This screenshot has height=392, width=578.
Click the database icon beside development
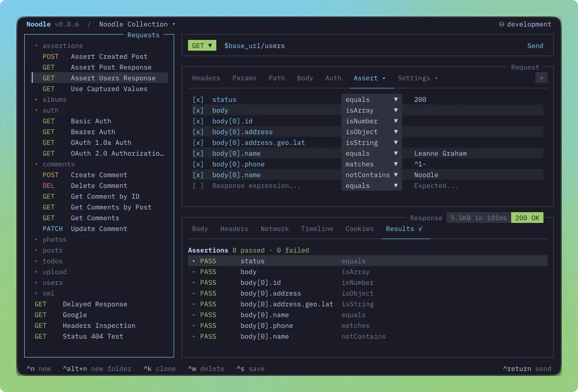tap(501, 24)
